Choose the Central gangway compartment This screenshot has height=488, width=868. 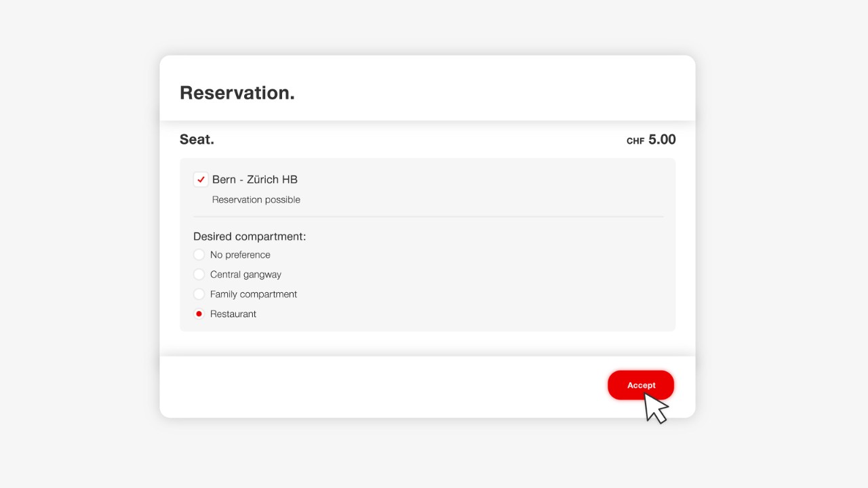coord(199,274)
